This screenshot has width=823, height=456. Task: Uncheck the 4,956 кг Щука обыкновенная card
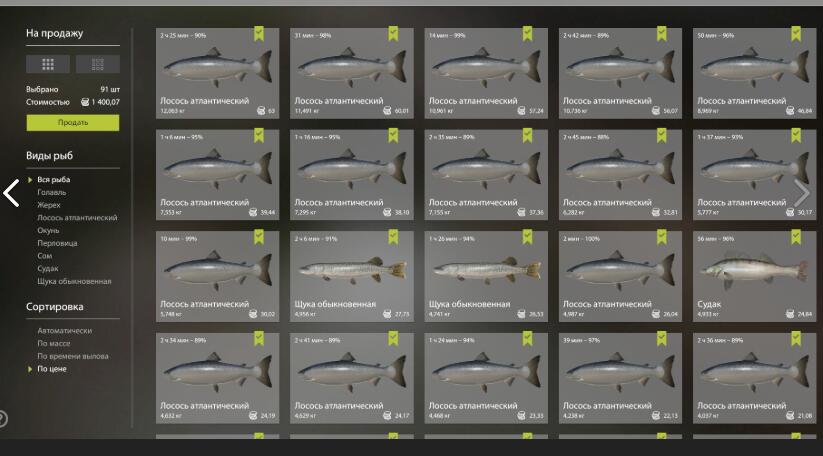(x=393, y=237)
